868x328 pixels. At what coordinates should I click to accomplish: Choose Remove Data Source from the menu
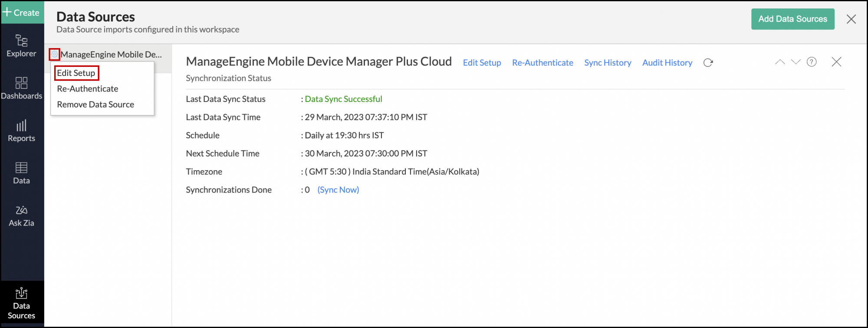pos(95,105)
